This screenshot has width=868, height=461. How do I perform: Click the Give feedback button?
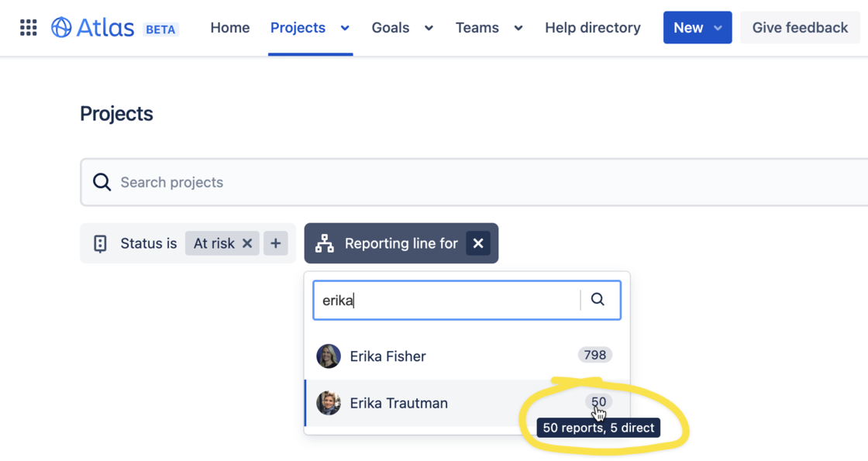click(799, 27)
